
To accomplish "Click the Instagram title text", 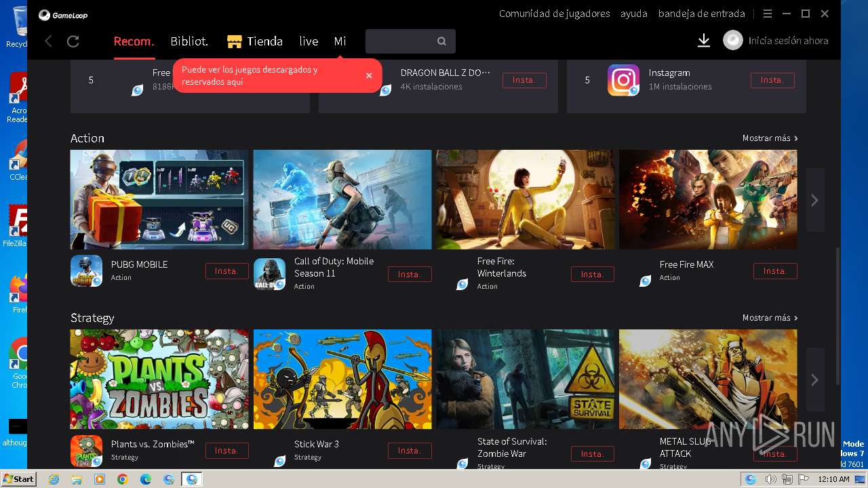I will pyautogui.click(x=669, y=73).
